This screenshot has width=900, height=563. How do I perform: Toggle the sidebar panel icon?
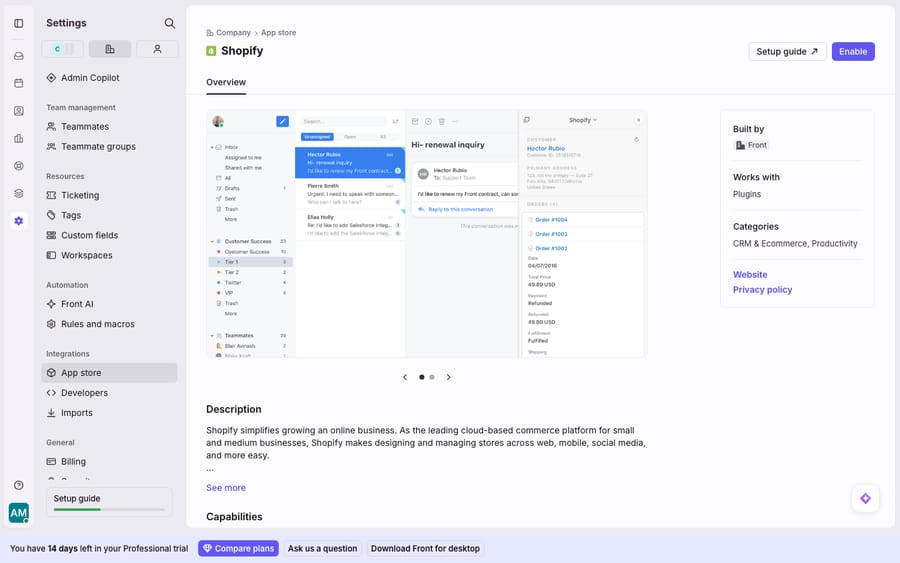click(19, 24)
